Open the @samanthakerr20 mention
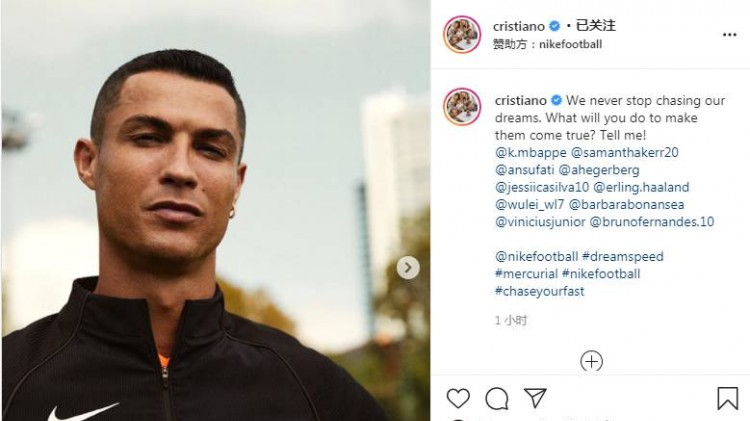Screen dimensions: 750x421 click(625, 153)
